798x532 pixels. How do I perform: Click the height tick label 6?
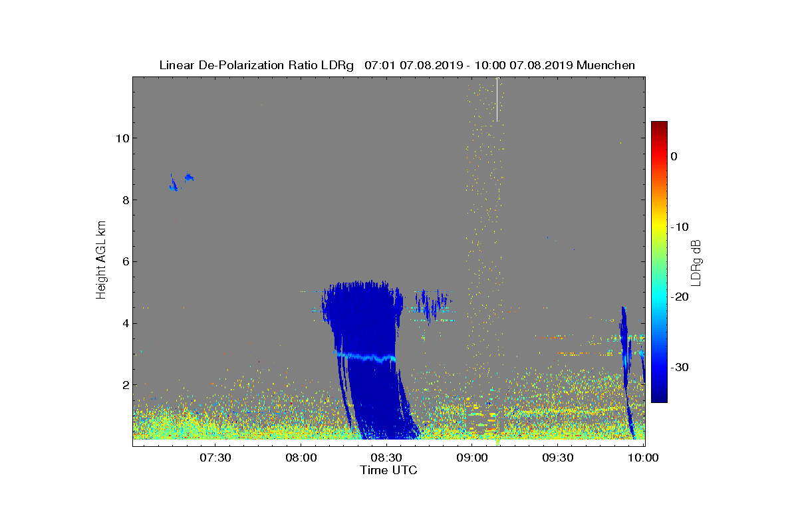[x=125, y=261]
